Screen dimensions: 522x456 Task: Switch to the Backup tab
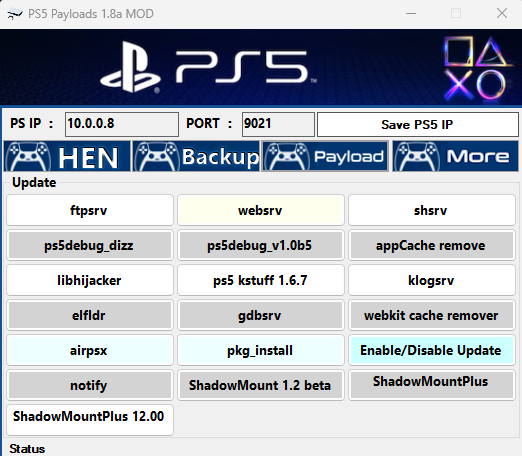[x=196, y=156]
